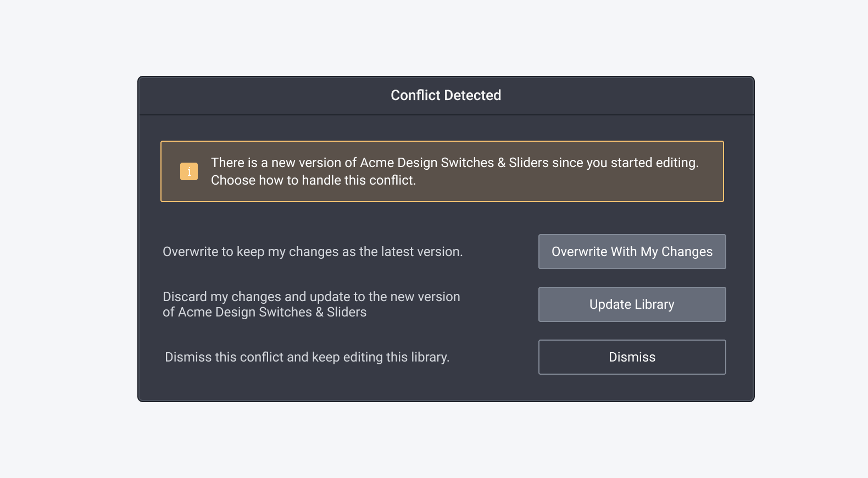Click 'of Acme Design Switches & Sliders' description line
The height and width of the screenshot is (478, 868).
(264, 312)
